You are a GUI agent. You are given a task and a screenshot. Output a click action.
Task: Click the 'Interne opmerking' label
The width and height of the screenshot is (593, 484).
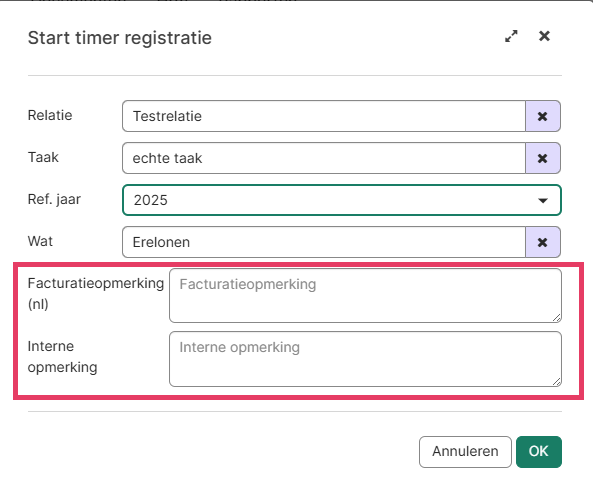click(62, 357)
